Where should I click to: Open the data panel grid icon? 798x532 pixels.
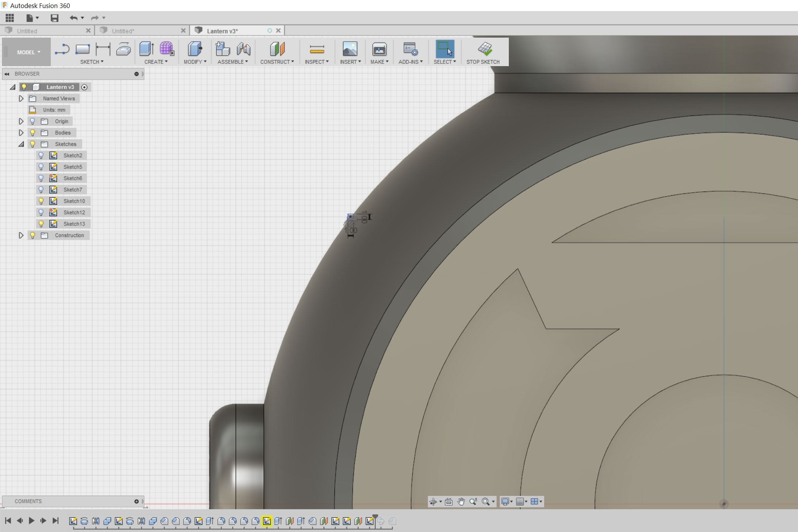pos(9,18)
